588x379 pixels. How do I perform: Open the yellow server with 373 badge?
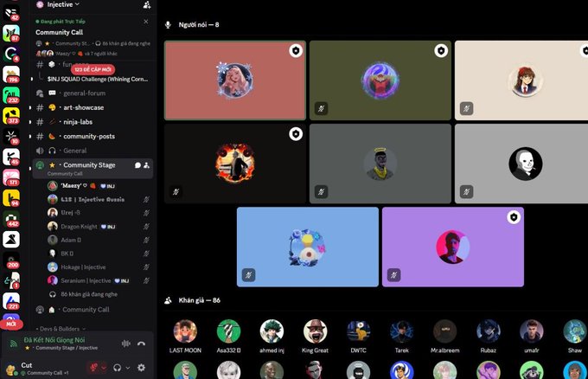coord(11,116)
